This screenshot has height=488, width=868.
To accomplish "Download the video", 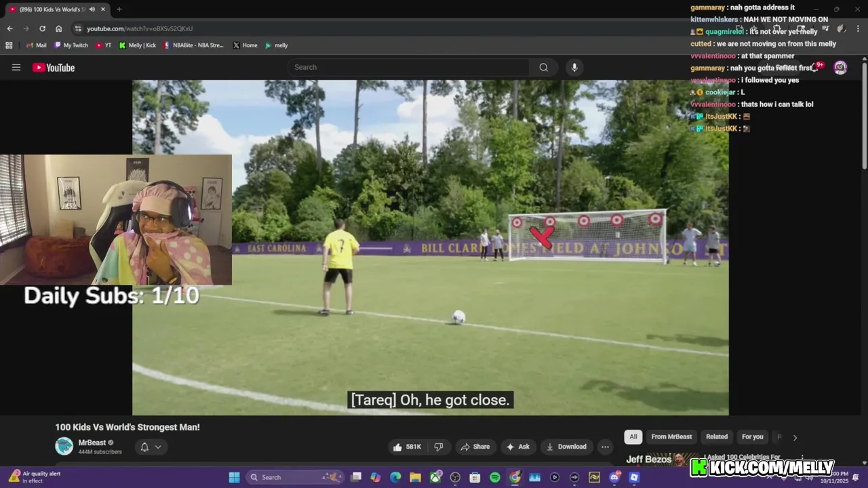I will (566, 447).
